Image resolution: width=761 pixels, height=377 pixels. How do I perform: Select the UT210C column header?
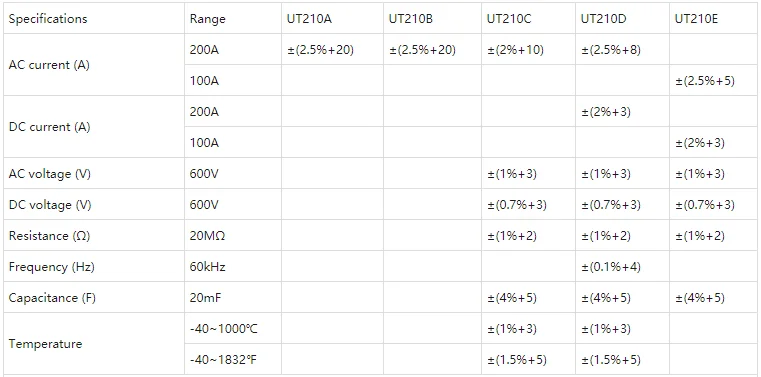pyautogui.click(x=509, y=19)
